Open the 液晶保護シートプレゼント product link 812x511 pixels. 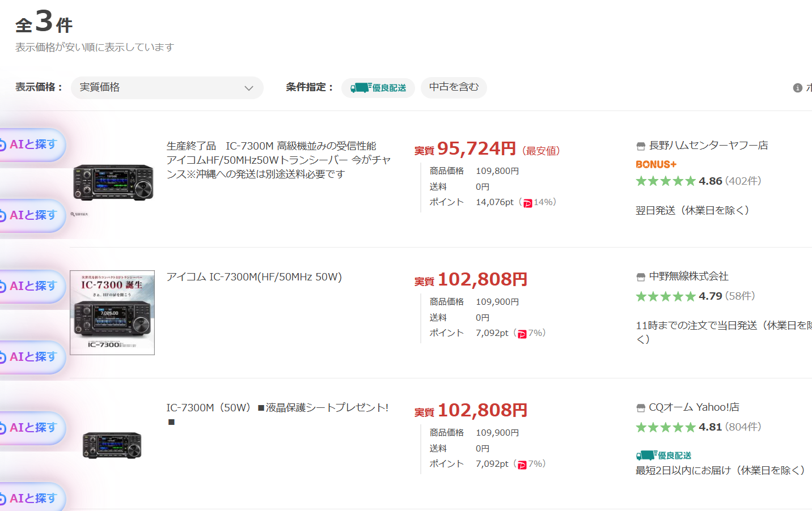[277, 408]
